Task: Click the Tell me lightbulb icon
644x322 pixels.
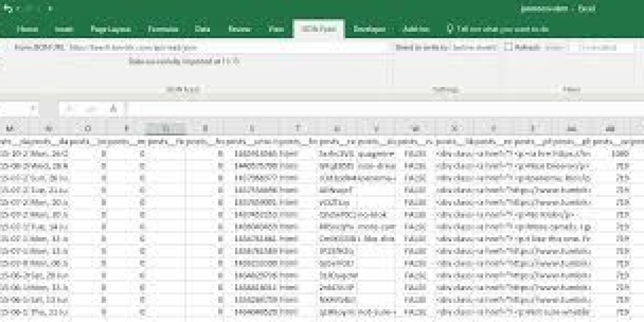Action: click(450, 29)
